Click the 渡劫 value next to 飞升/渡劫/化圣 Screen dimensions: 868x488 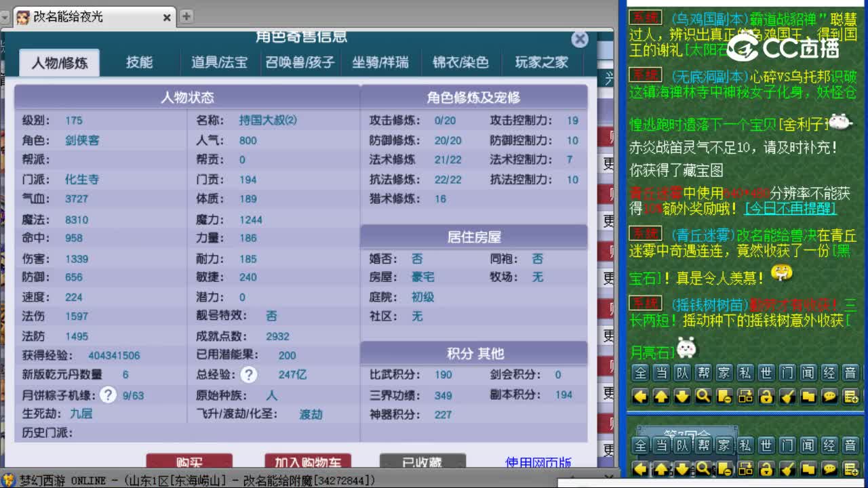[311, 414]
